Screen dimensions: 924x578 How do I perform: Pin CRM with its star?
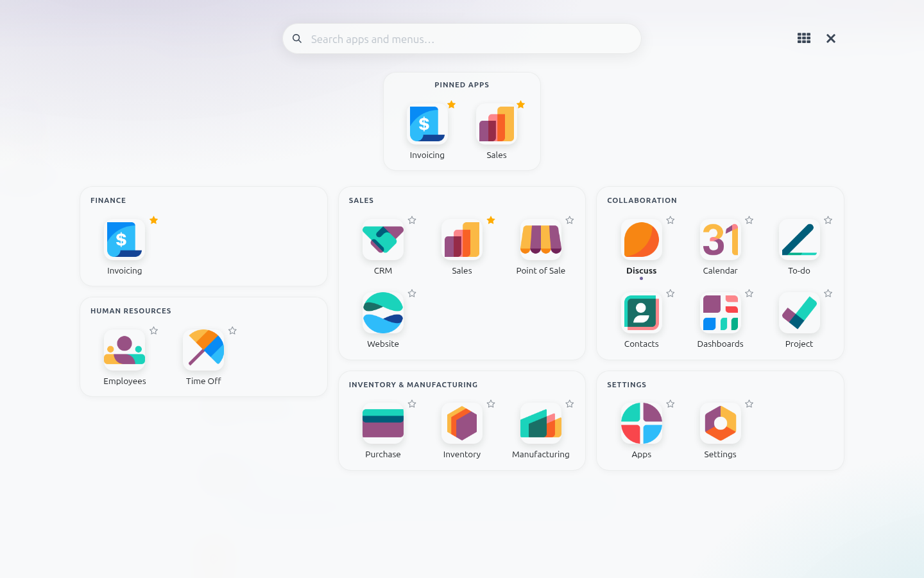point(412,220)
